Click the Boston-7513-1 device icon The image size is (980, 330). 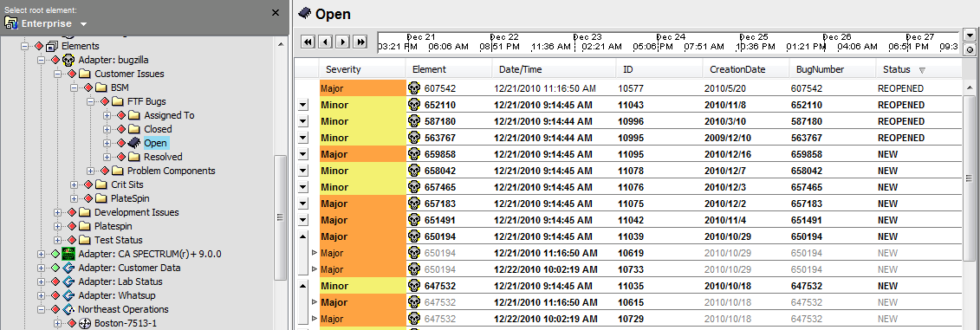[x=85, y=323]
